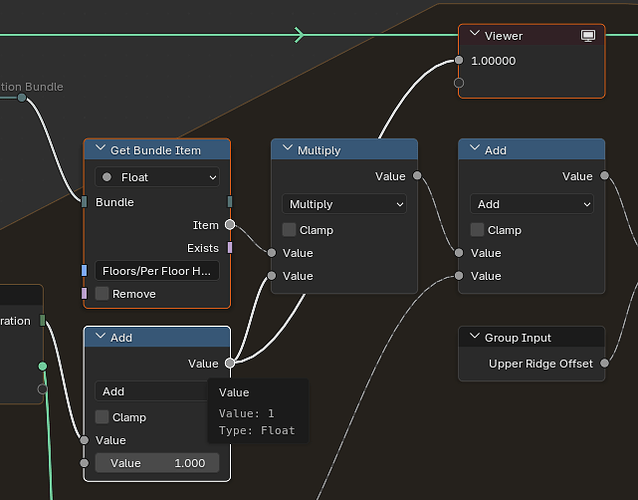This screenshot has height=500, width=638.
Task: Click the Viewer 1.00000 input socket
Action: tap(459, 60)
